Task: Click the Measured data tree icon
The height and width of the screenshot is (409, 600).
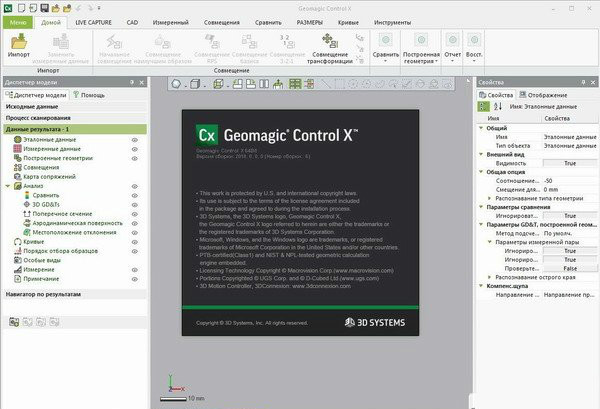Action: 17,149
